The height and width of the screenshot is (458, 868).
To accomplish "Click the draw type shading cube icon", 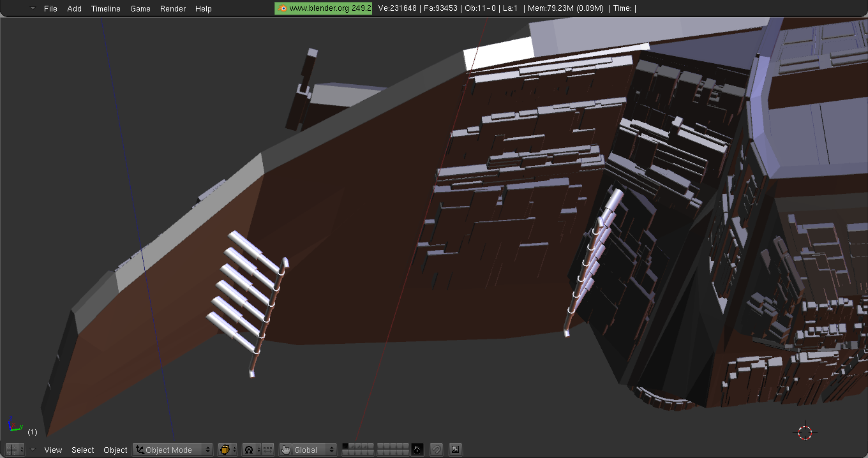I will point(227,450).
